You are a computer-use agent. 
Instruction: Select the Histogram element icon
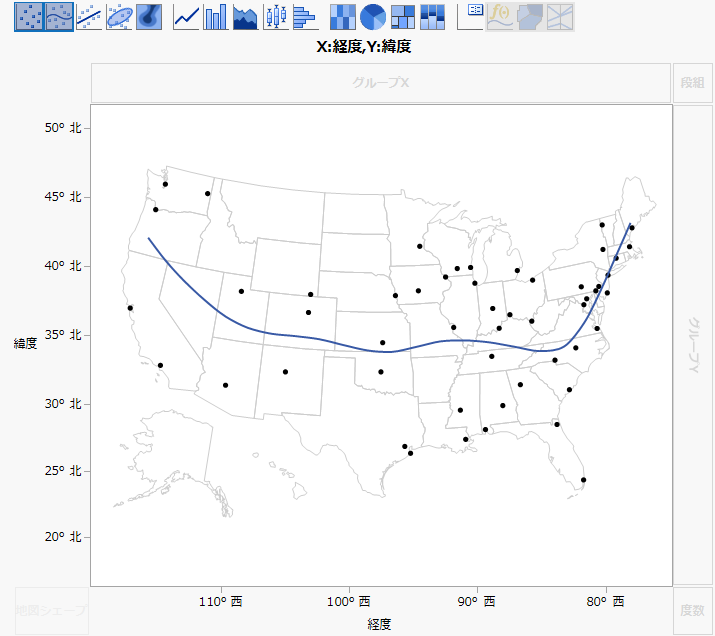306,17
